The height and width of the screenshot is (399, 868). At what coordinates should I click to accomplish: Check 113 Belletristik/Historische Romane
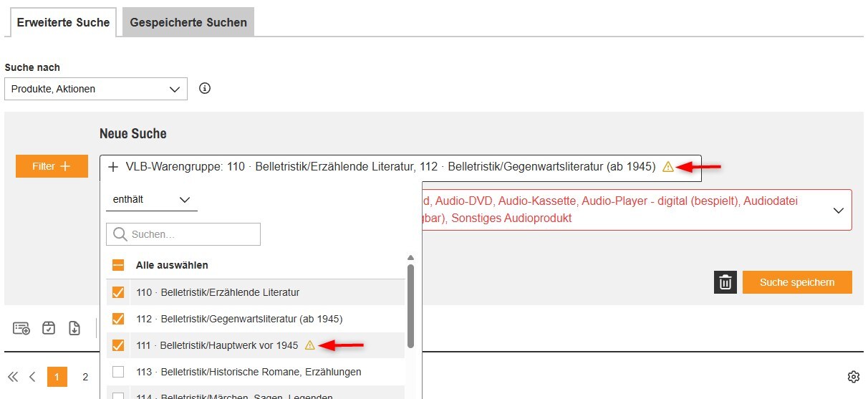point(118,372)
